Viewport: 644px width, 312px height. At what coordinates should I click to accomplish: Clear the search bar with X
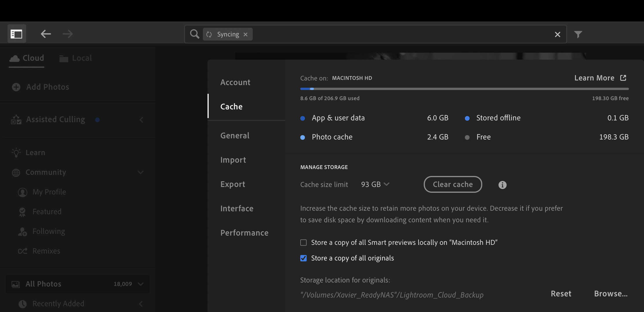(557, 35)
